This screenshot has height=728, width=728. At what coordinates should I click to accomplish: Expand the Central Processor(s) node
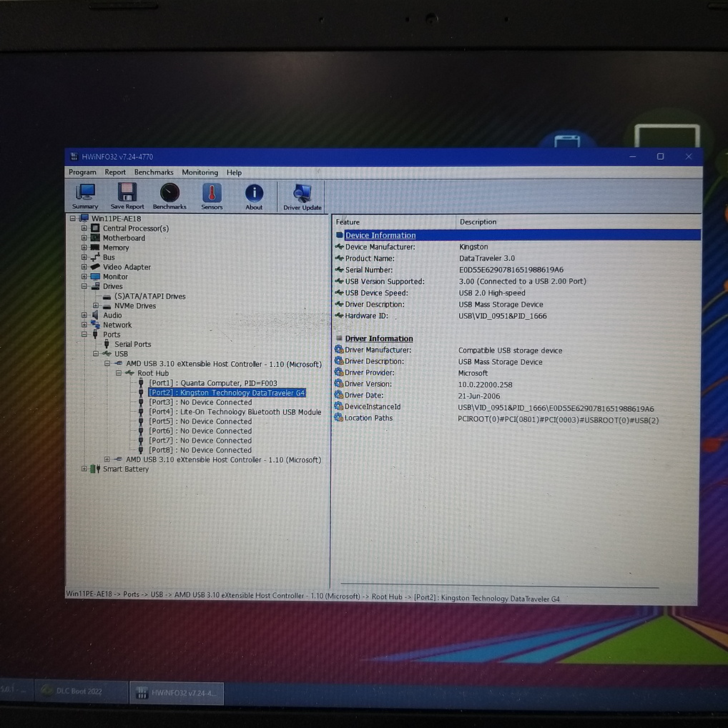pos(84,228)
